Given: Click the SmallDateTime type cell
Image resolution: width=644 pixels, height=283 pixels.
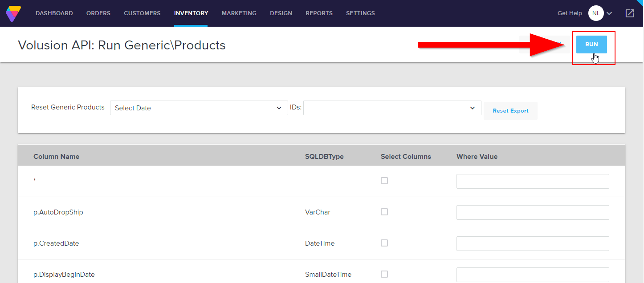Looking at the screenshot, I should pyautogui.click(x=328, y=275).
